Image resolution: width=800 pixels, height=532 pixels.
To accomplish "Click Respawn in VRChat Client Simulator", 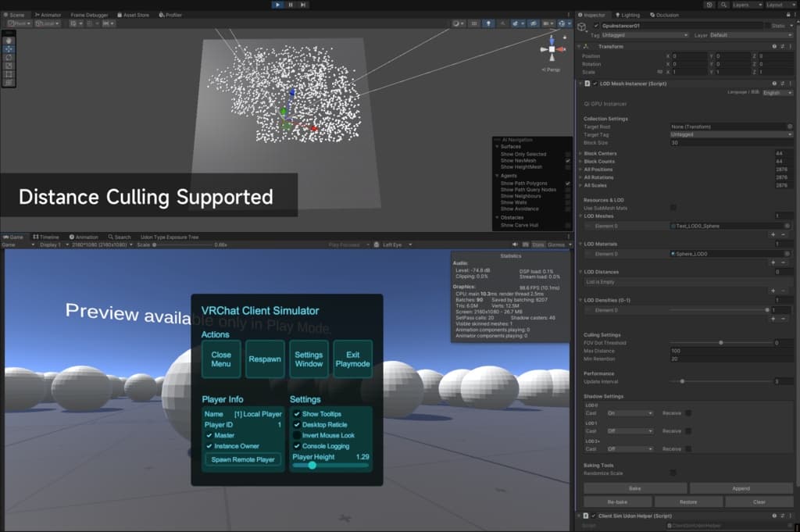I will pyautogui.click(x=265, y=359).
